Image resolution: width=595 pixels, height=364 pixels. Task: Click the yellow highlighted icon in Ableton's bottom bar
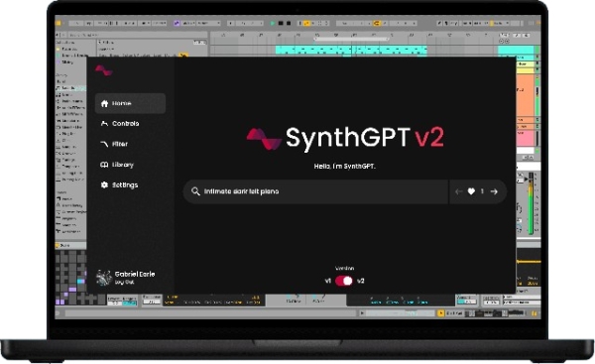coord(440,313)
